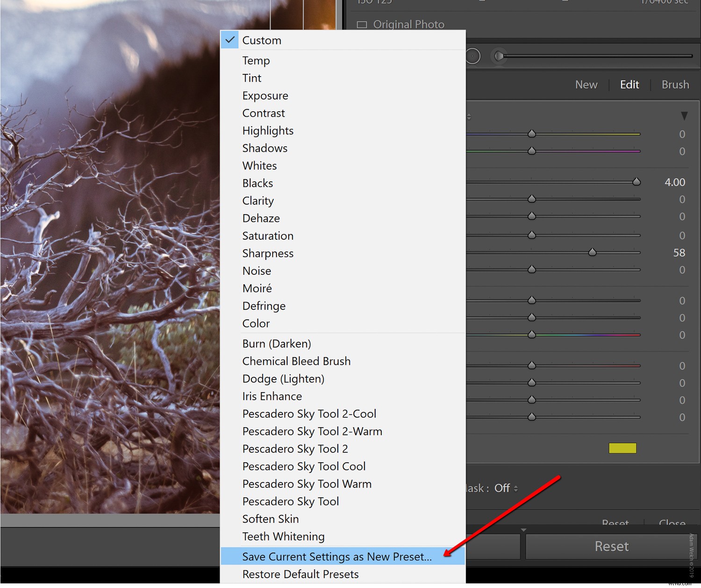Choose "Iris Enhance" from the preset list
The height and width of the screenshot is (588, 701).
[272, 396]
